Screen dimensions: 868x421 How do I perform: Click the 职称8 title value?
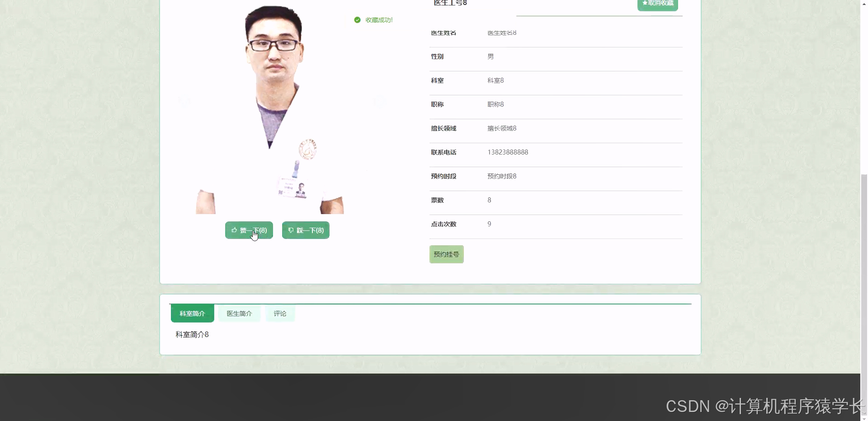coord(495,104)
